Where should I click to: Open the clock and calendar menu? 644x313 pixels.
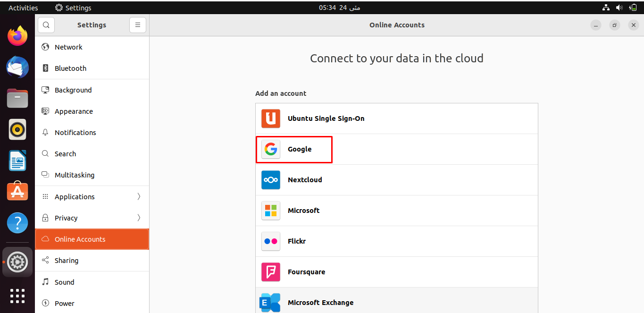pos(339,8)
